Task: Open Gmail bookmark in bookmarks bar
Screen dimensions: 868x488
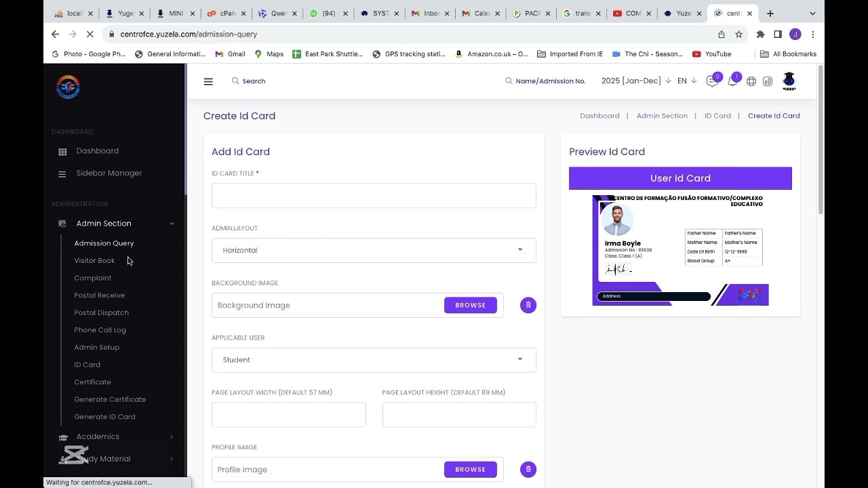Action: [230, 54]
